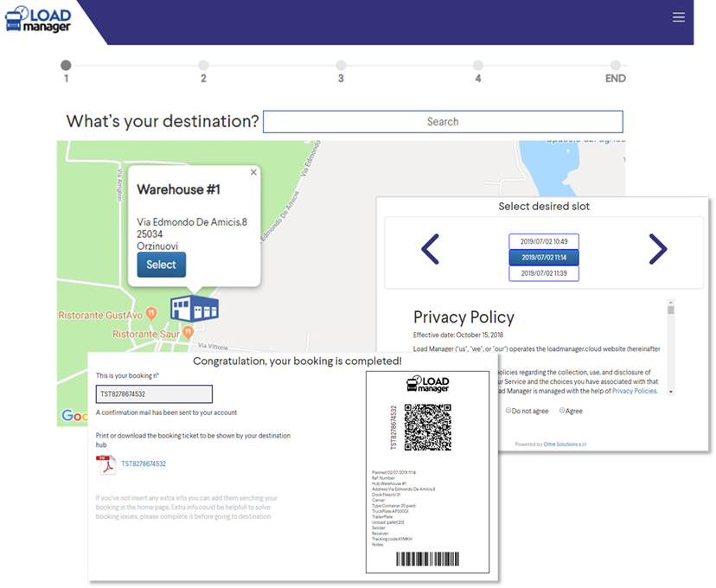The image size is (716, 588).
Task: Close the Warehouse #1 info popup
Action: (x=253, y=172)
